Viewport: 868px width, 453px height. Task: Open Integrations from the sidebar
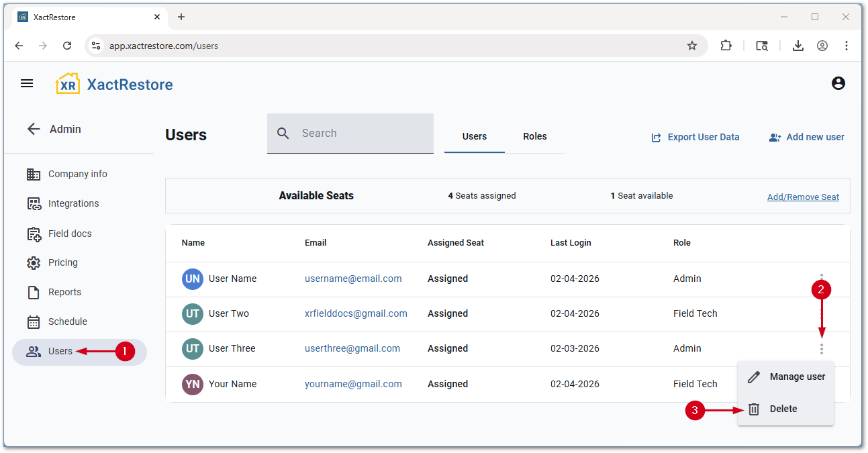coord(73,203)
